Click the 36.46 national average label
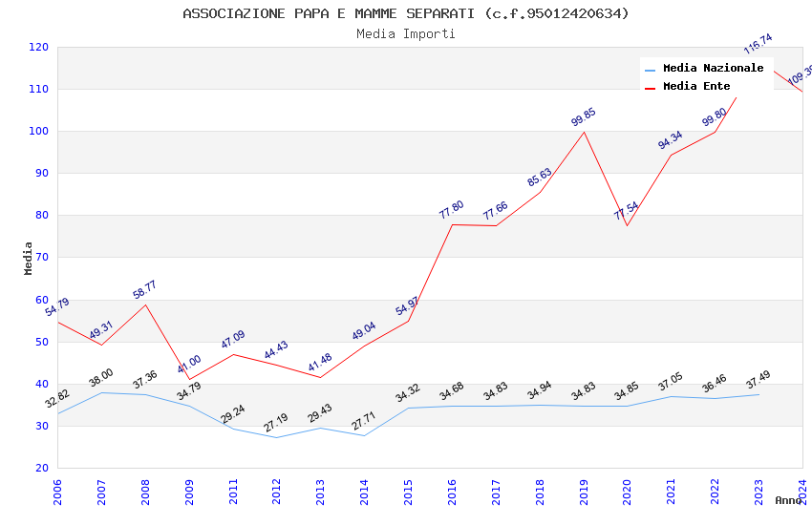The image size is (812, 525). [x=715, y=384]
